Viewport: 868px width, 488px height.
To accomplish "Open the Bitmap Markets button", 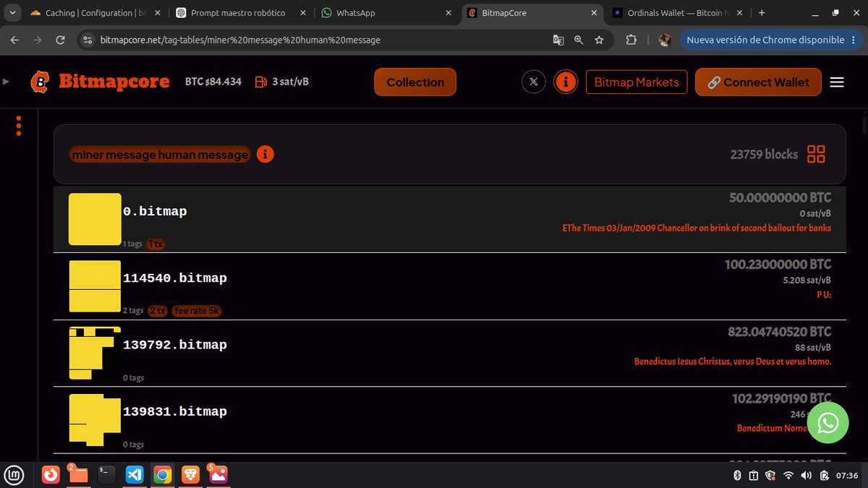I will tap(637, 82).
